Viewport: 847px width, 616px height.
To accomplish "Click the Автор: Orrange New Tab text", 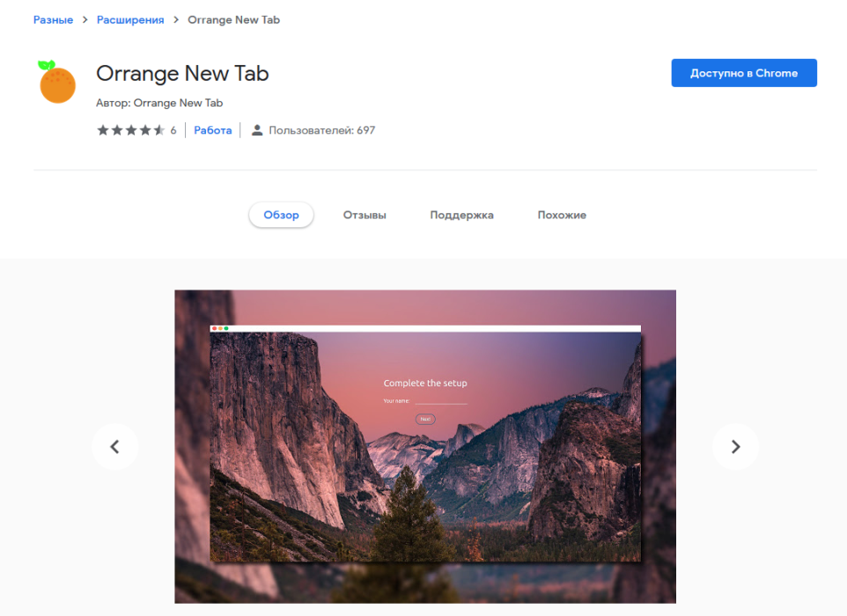I will tap(159, 103).
